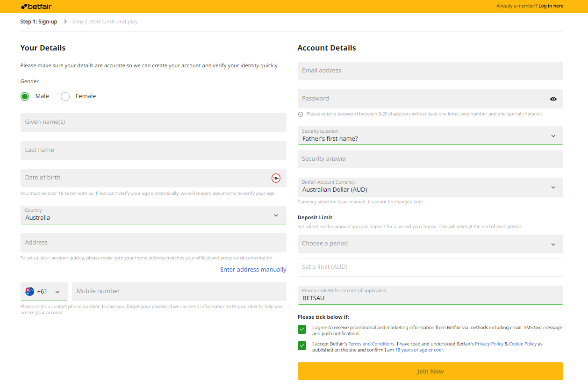Click Enter address manually link
The width and height of the screenshot is (588, 388).
tap(253, 270)
